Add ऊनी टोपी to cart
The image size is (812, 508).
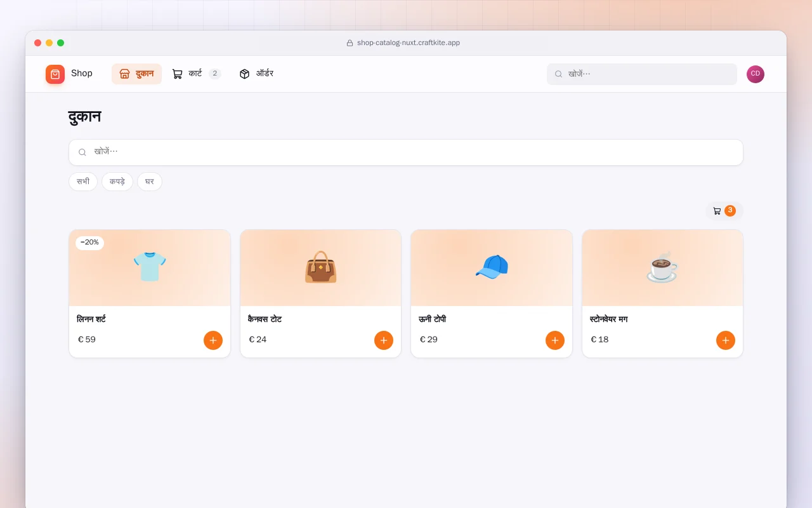click(555, 340)
